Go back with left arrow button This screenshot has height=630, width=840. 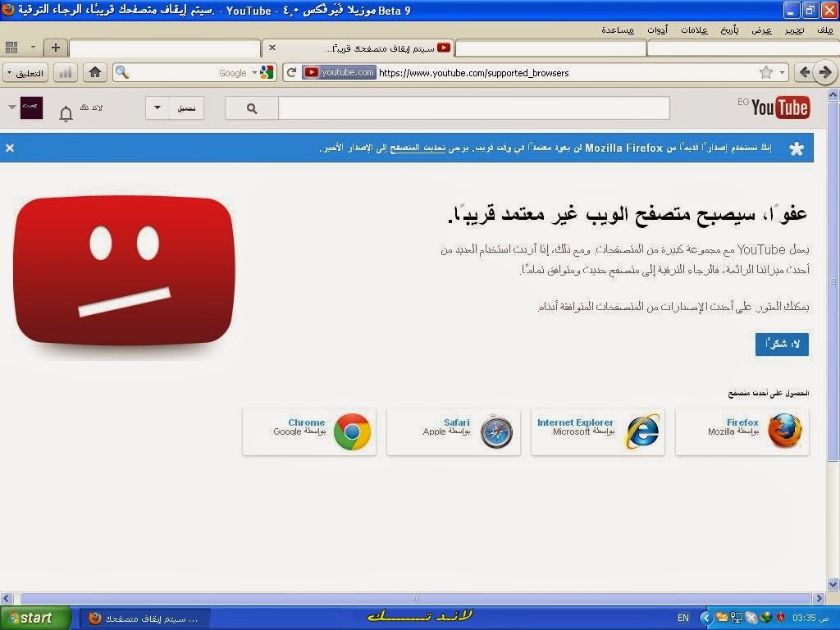804,72
